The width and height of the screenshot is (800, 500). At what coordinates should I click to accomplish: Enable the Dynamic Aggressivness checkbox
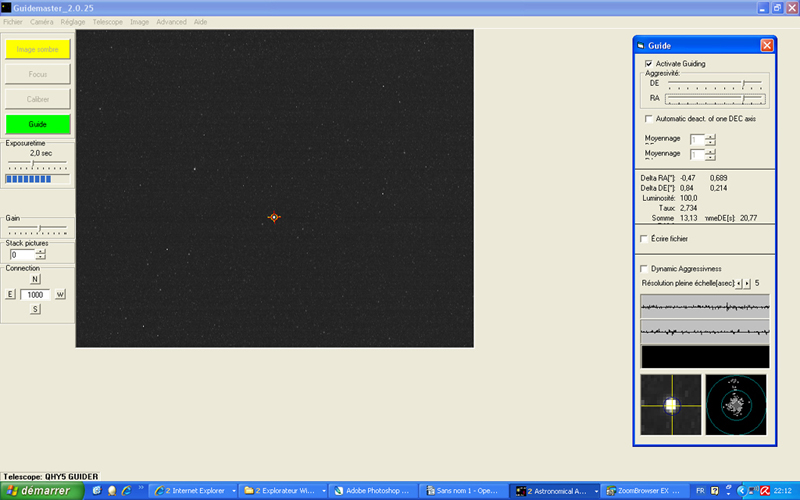(x=644, y=268)
